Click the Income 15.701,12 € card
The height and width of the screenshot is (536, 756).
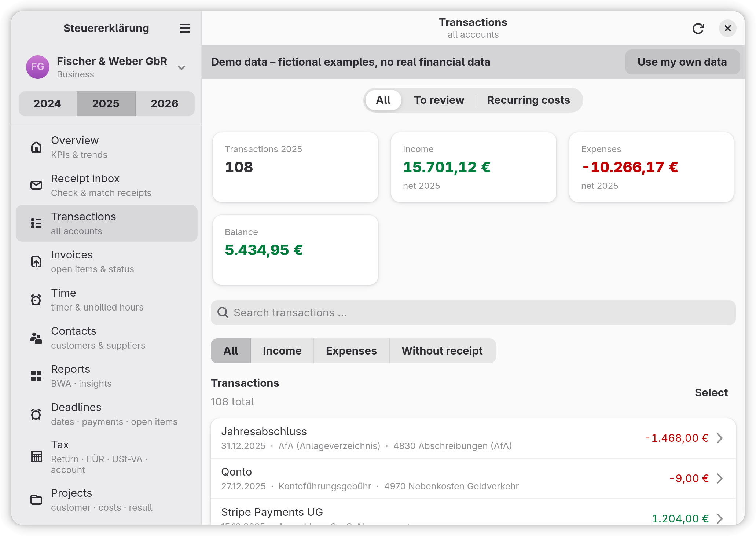pos(473,167)
